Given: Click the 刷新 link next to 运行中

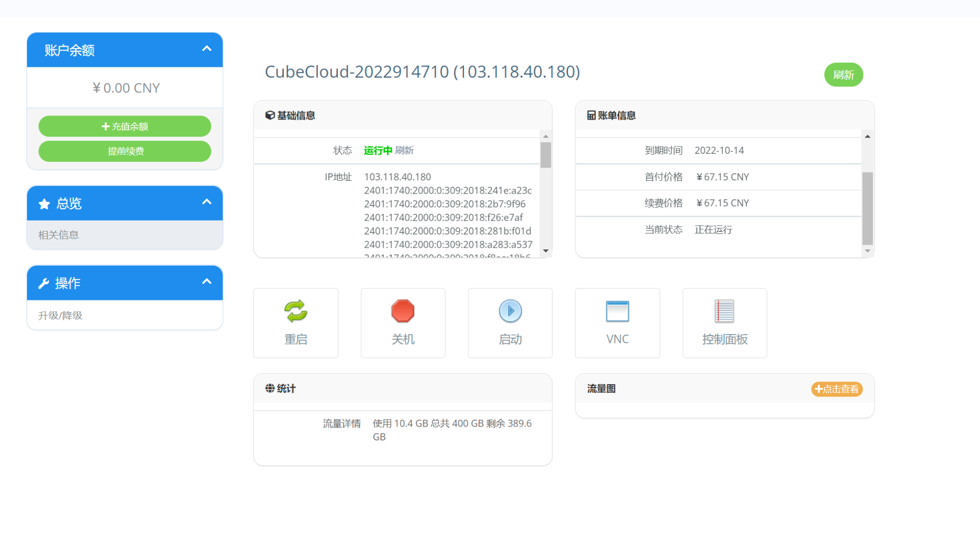Looking at the screenshot, I should pos(404,151).
